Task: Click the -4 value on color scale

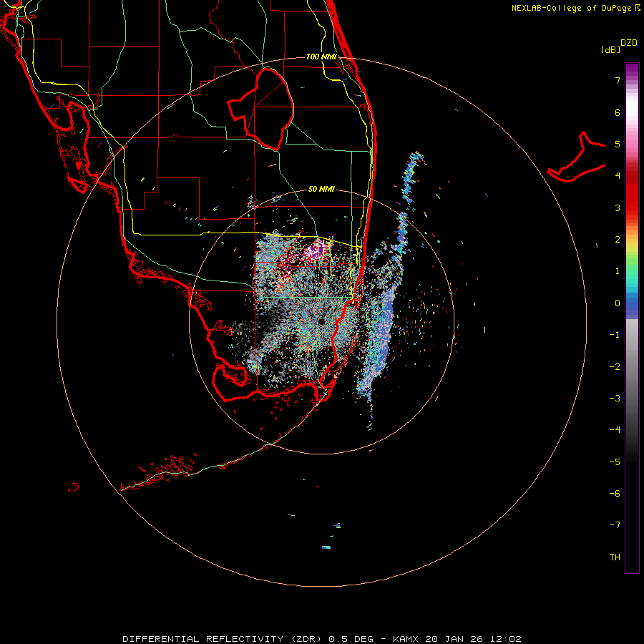Action: [x=615, y=429]
